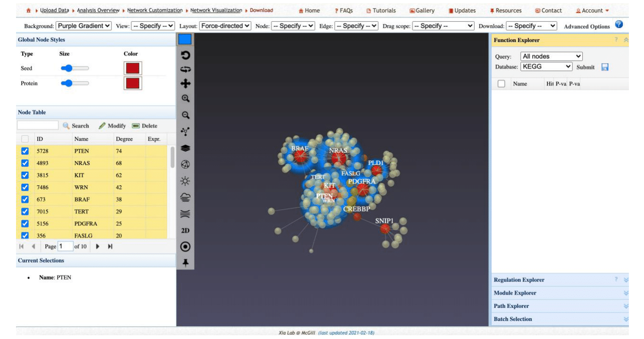Tick the Function Explorer table header checkbox
Image resolution: width=644 pixels, height=339 pixels.
[501, 84]
